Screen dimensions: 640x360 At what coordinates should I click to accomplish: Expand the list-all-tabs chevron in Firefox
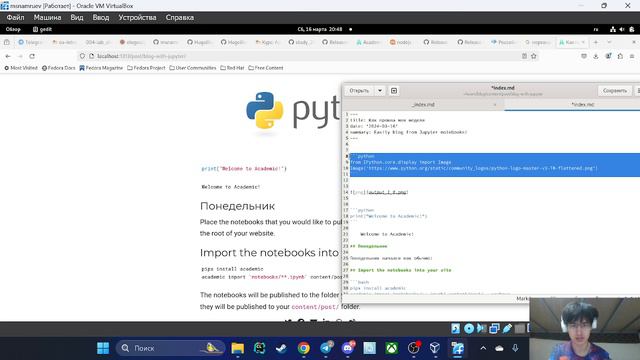(609, 42)
